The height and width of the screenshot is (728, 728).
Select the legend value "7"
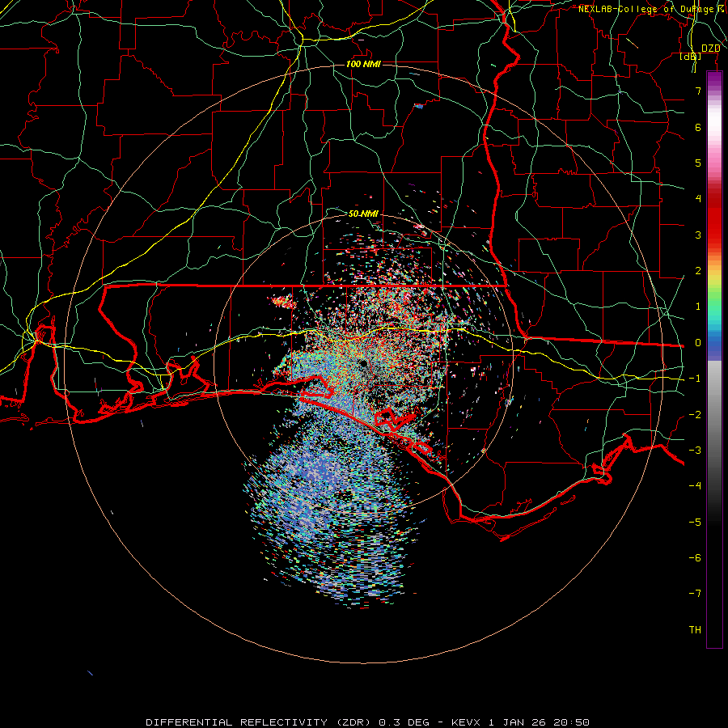[698, 91]
